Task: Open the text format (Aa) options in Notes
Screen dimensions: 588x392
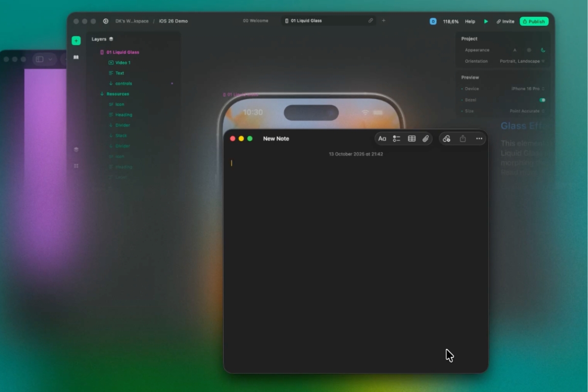Action: pos(382,139)
